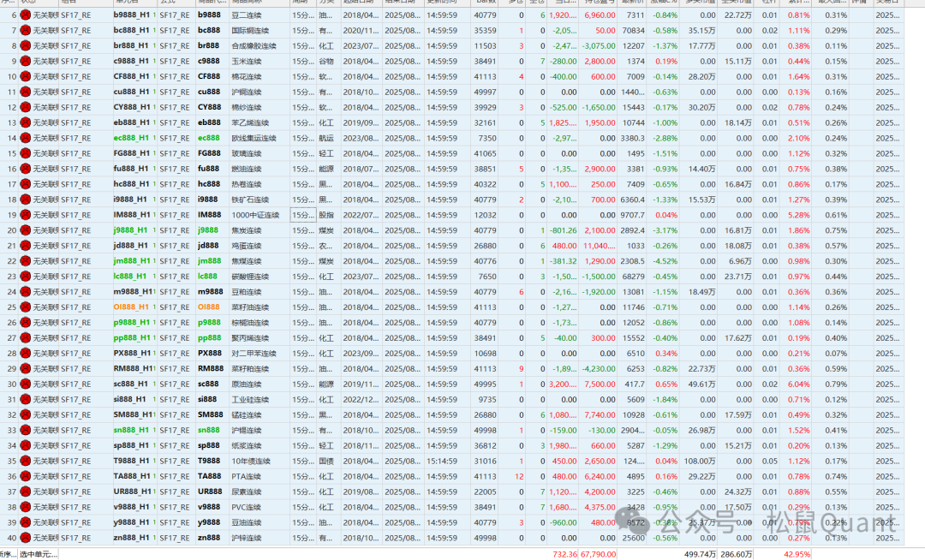Select the green ec888_H1 unit name cell
The height and width of the screenshot is (560, 925).
tap(130, 138)
